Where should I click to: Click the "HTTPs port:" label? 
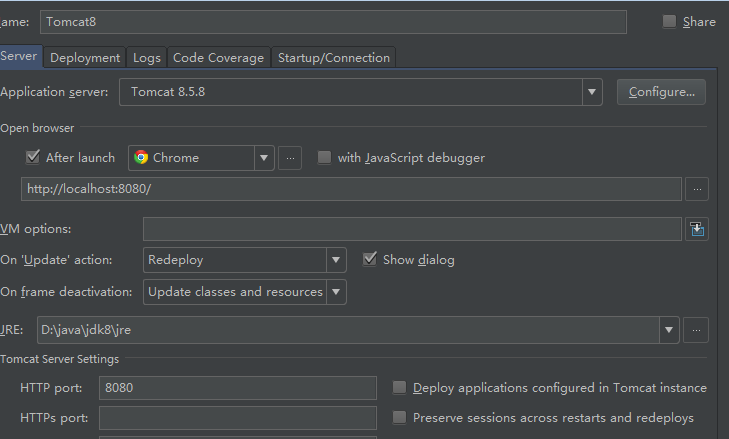coord(54,418)
